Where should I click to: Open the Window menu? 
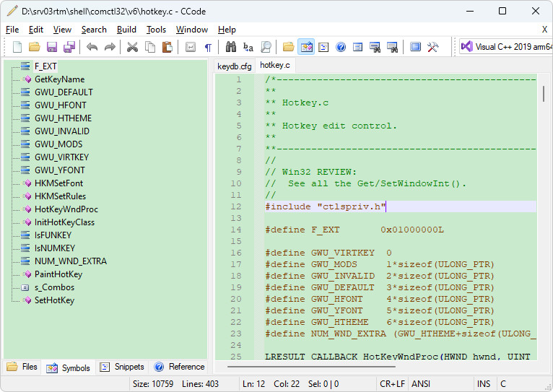tap(192, 30)
